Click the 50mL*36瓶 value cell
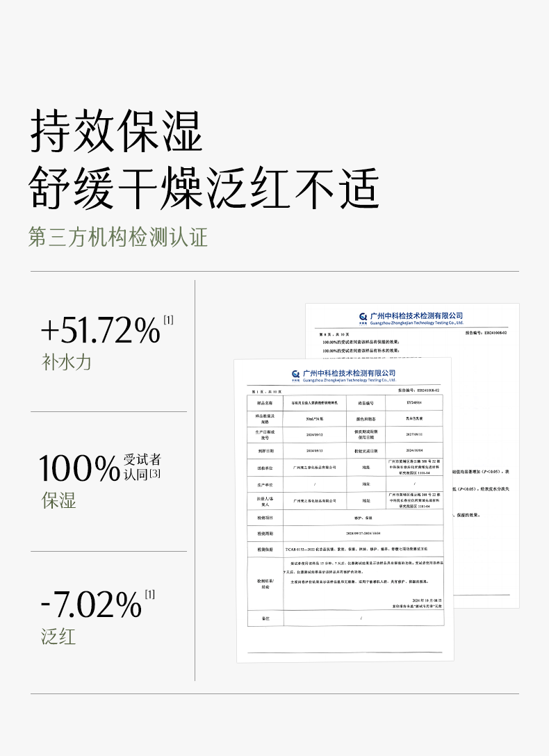 coord(315,419)
